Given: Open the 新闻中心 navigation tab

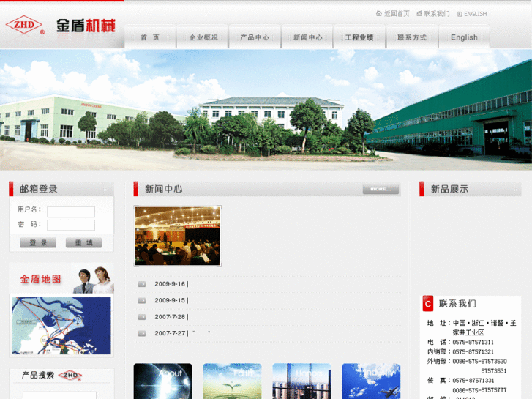Looking at the screenshot, I should [x=307, y=37].
